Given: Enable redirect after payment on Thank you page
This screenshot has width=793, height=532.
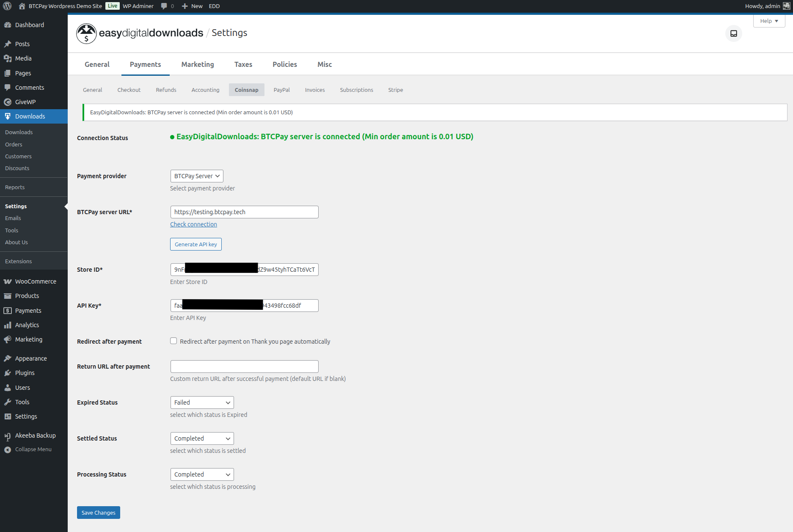Looking at the screenshot, I should point(173,341).
